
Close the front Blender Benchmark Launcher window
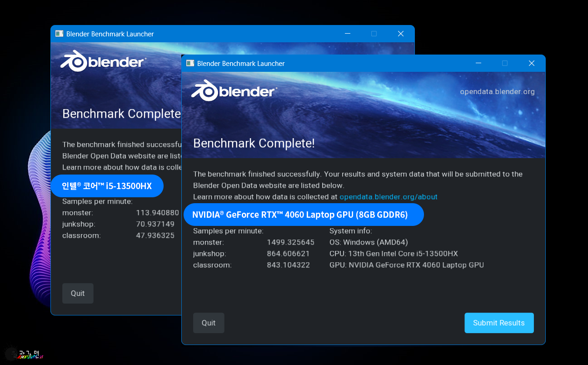(x=531, y=63)
